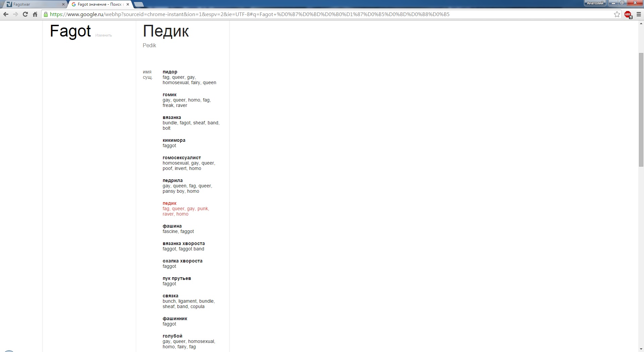Screen dimensions: 644x352
Task: Click the green padlock security icon
Action: coord(46,14)
